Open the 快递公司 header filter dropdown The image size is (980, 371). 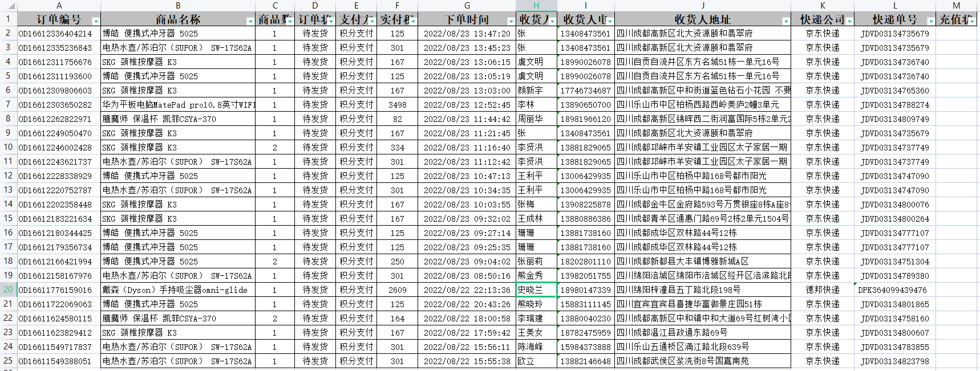849,21
